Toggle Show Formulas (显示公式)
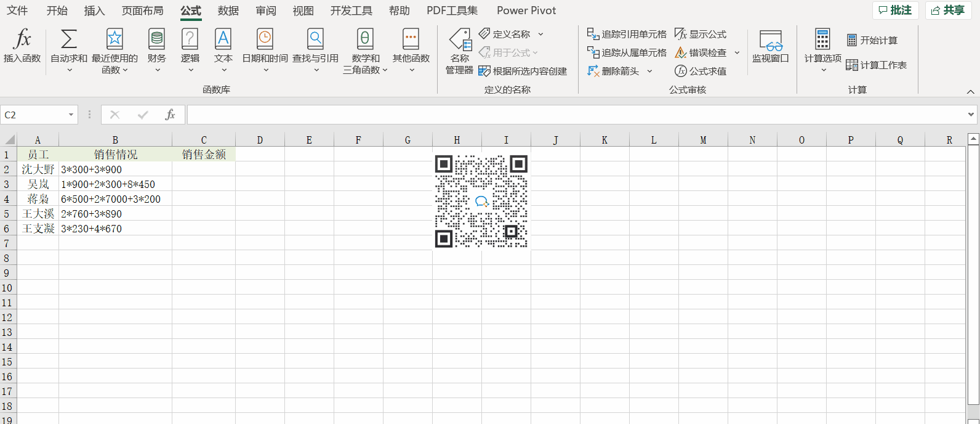Image resolution: width=980 pixels, height=424 pixels. 701,34
